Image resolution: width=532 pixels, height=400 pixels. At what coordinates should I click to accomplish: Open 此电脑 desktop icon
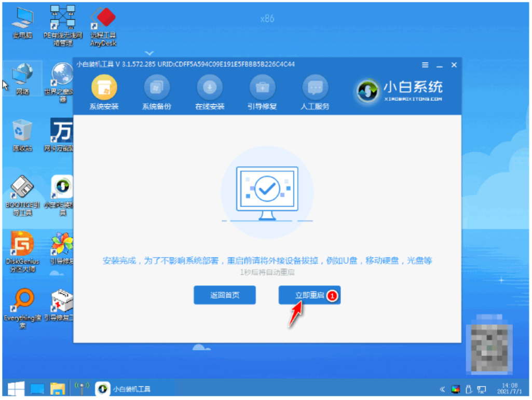[x=22, y=23]
